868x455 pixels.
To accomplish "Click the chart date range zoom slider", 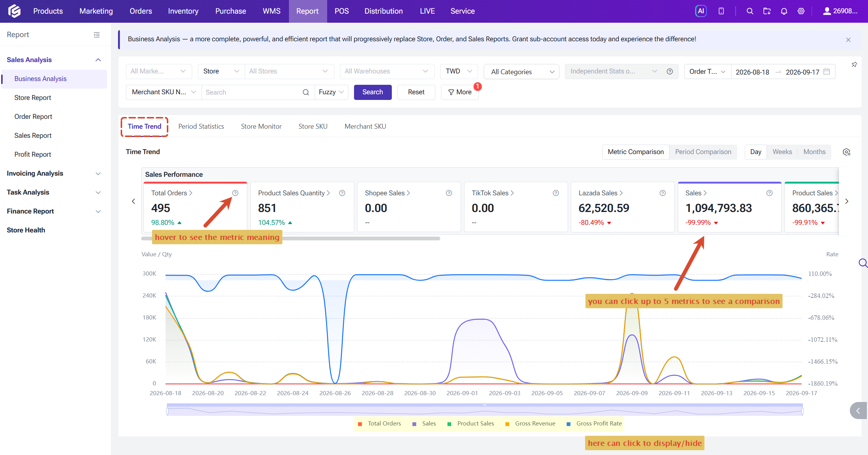I will 484,410.
